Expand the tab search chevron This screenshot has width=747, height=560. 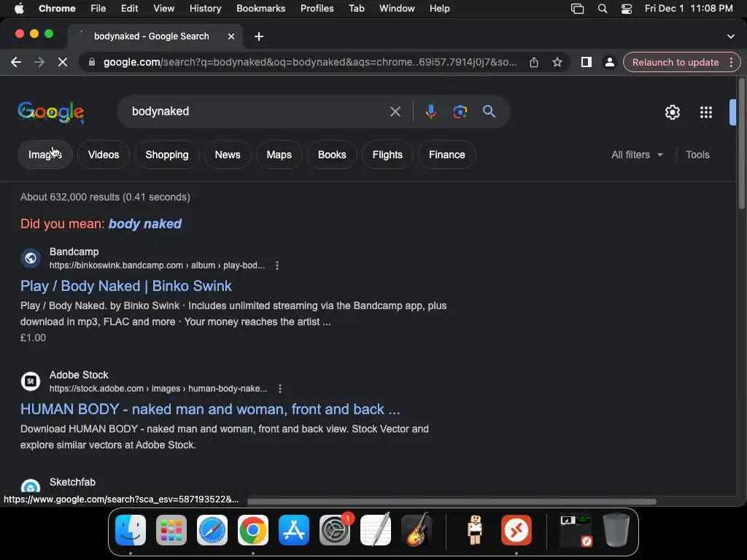pos(730,36)
